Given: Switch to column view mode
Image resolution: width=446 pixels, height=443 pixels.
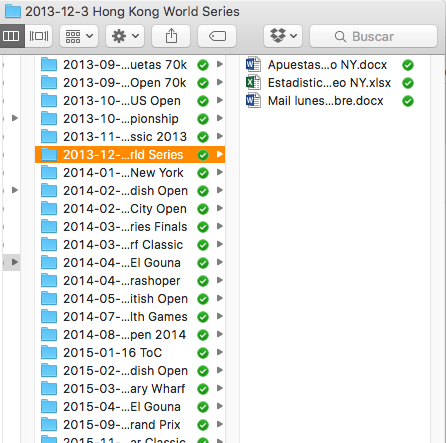Looking at the screenshot, I should 12,36.
